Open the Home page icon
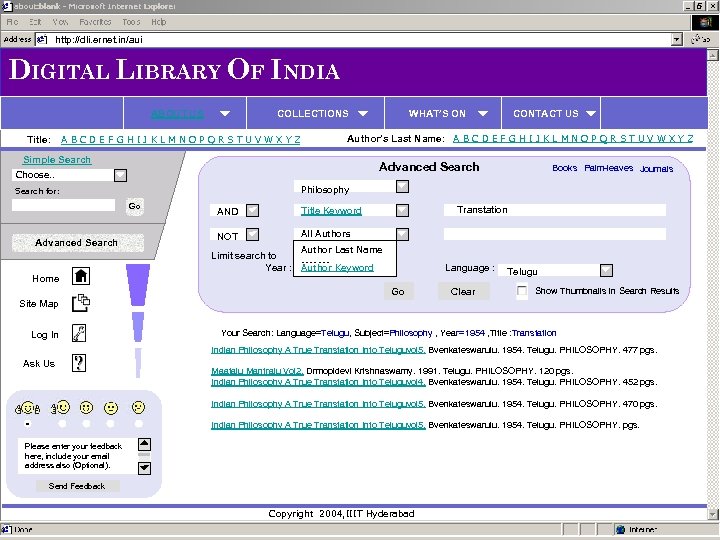This screenshot has height=540, width=720. pyautogui.click(x=81, y=276)
